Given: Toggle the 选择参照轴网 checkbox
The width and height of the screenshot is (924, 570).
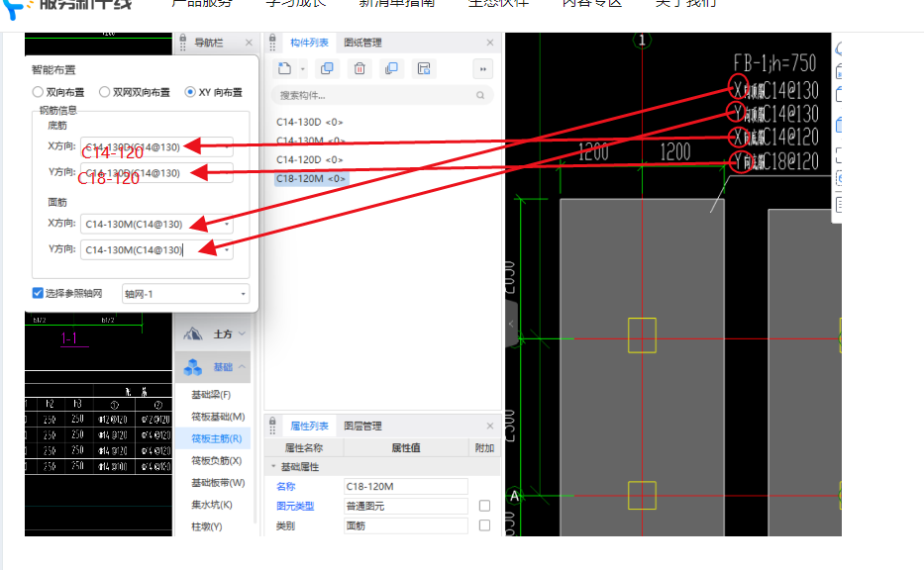Looking at the screenshot, I should [38, 293].
